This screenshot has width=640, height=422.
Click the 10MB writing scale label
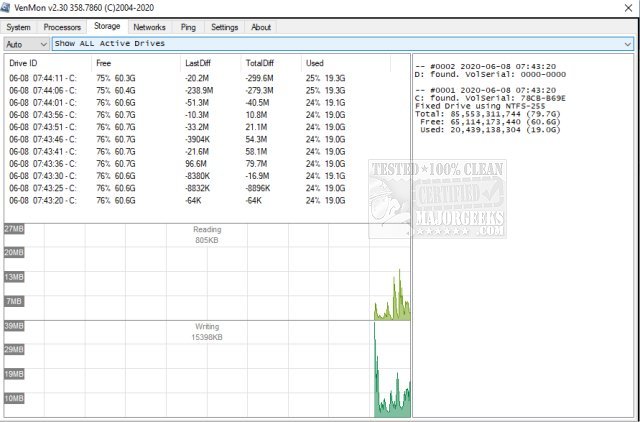click(x=14, y=398)
